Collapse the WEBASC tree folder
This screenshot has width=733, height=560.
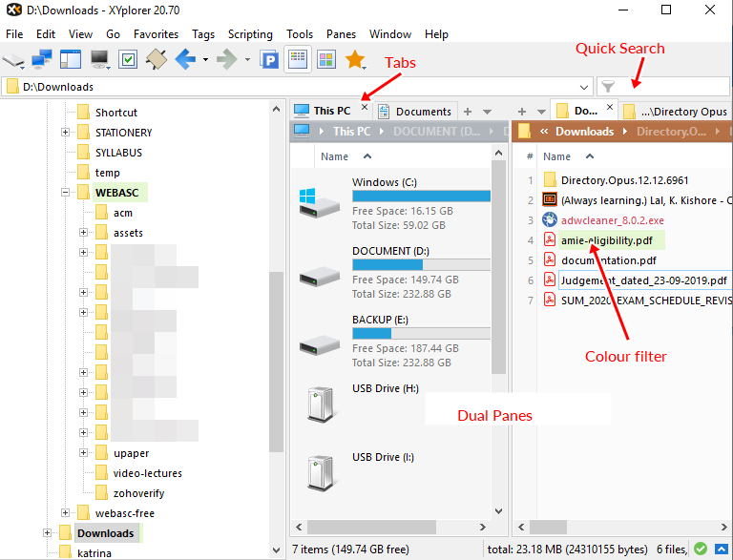tap(66, 192)
